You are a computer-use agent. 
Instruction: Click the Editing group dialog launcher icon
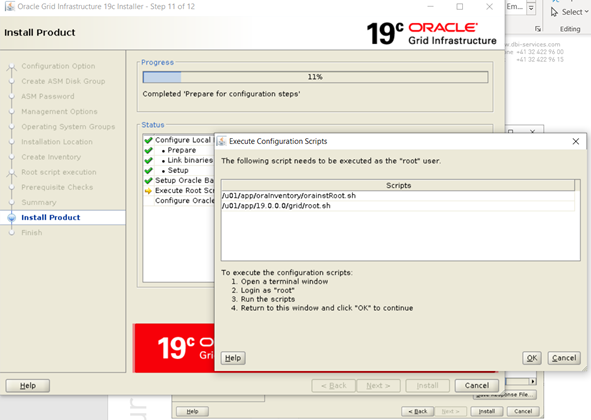(x=538, y=29)
